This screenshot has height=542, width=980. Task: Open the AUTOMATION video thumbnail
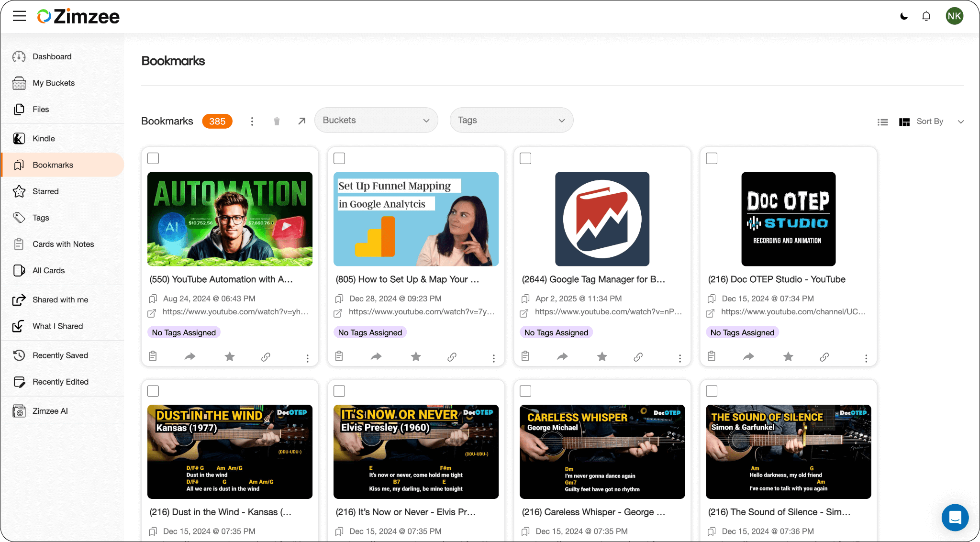point(230,219)
